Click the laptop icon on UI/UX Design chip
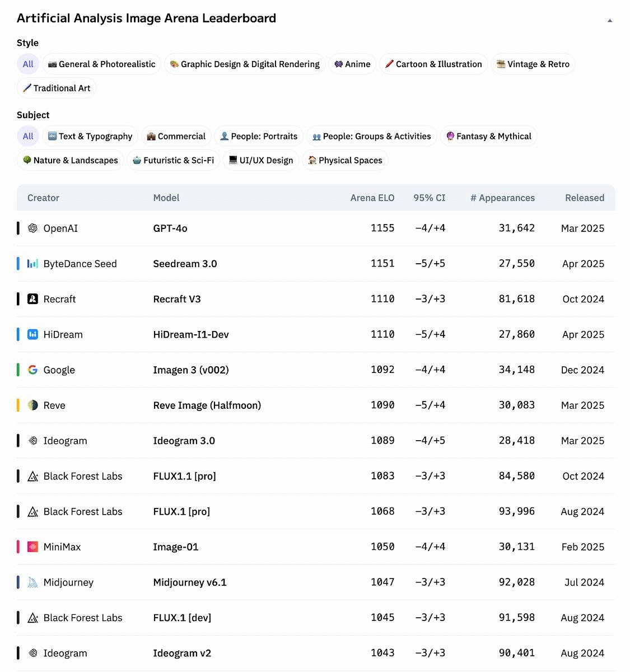 point(233,160)
